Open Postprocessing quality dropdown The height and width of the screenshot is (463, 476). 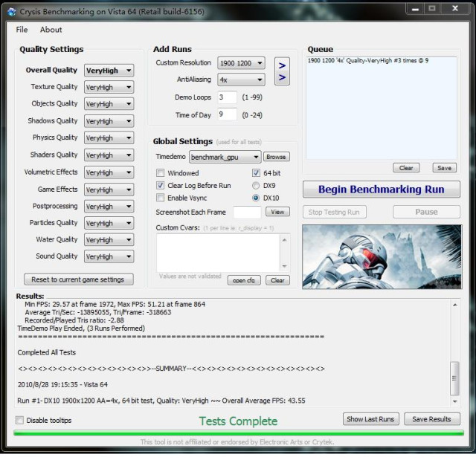[109, 207]
